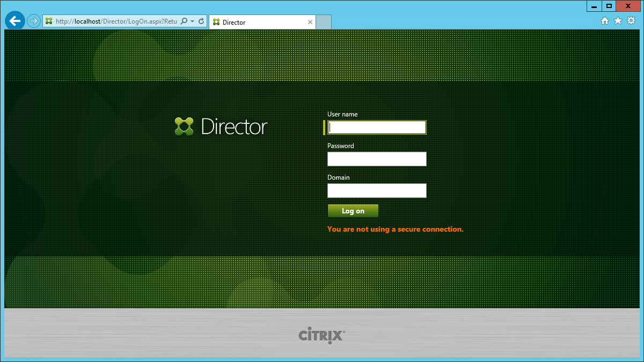This screenshot has width=644, height=362.
Task: Refresh the page using the reload icon
Action: [201, 21]
